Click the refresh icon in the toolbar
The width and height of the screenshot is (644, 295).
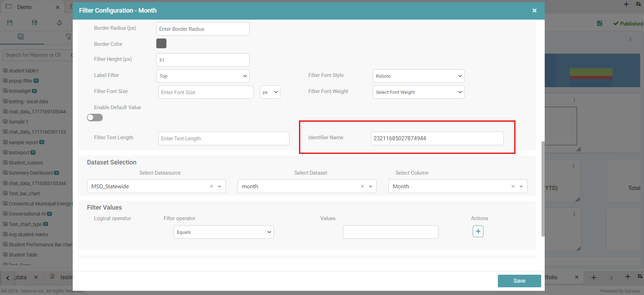click(59, 23)
